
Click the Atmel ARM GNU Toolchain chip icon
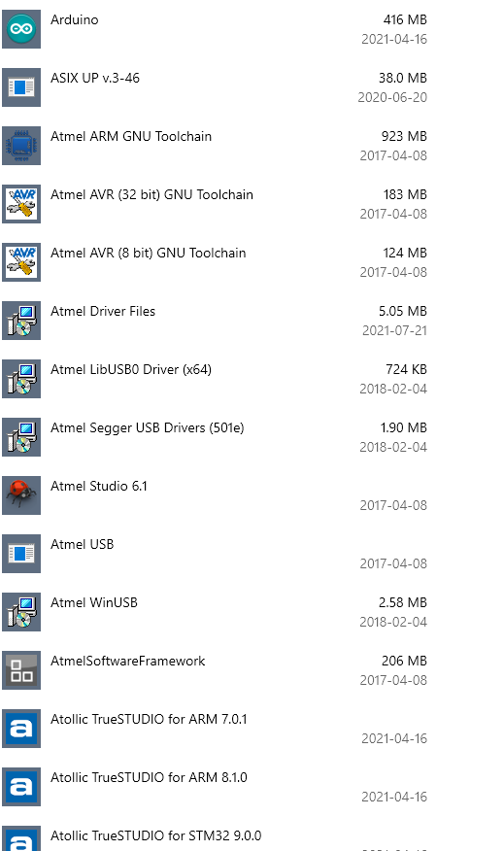(21, 146)
